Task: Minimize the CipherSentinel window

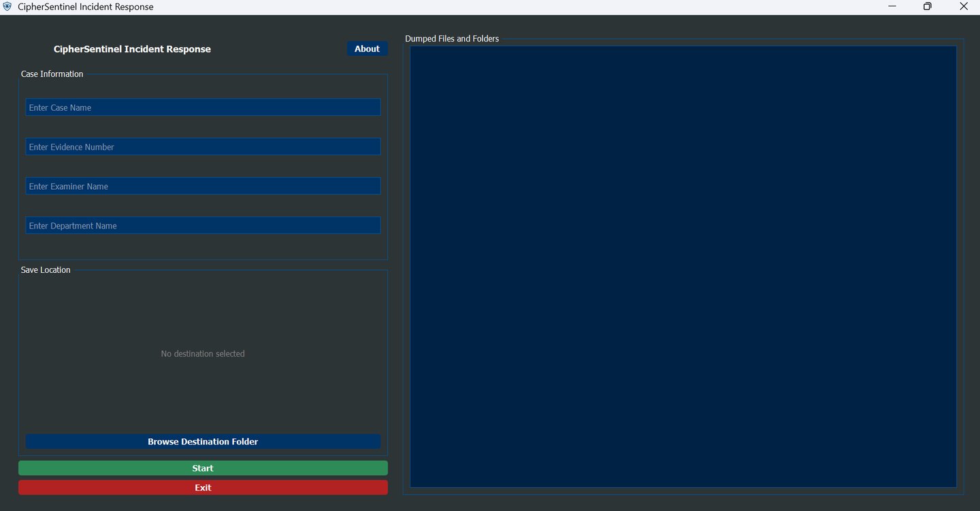Action: click(x=892, y=7)
